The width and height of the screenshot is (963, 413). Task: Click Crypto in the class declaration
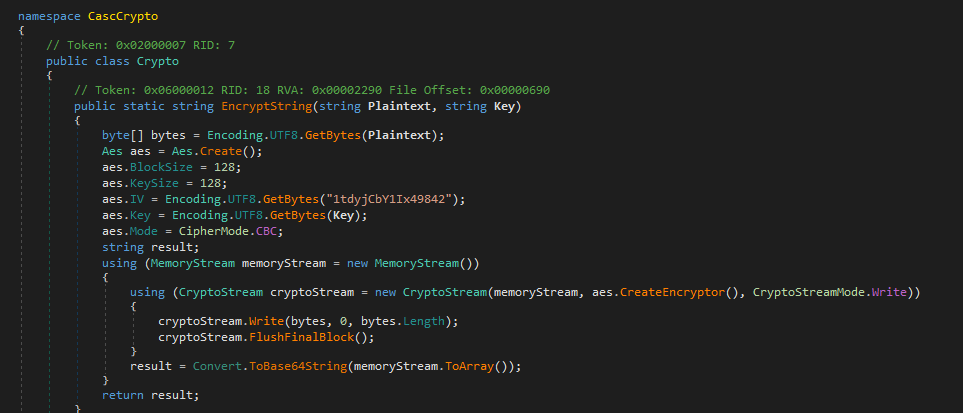coord(158,61)
